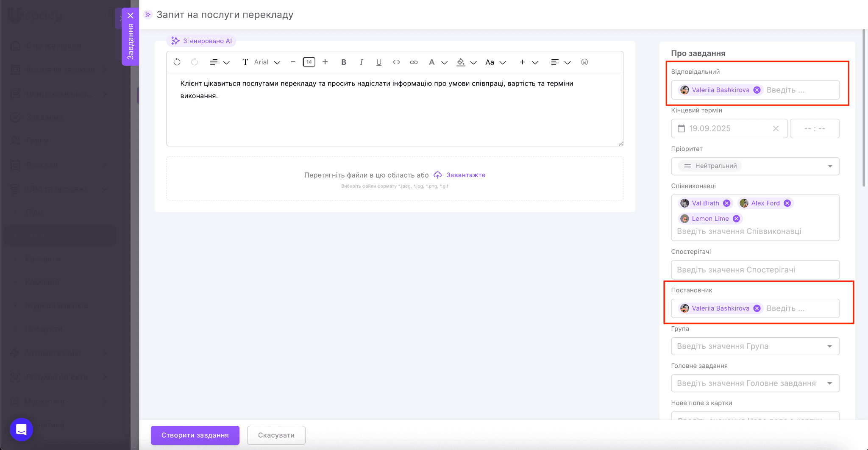Image resolution: width=868 pixels, height=450 pixels.
Task: Remove Val Brath from co-executors
Action: coord(726,203)
